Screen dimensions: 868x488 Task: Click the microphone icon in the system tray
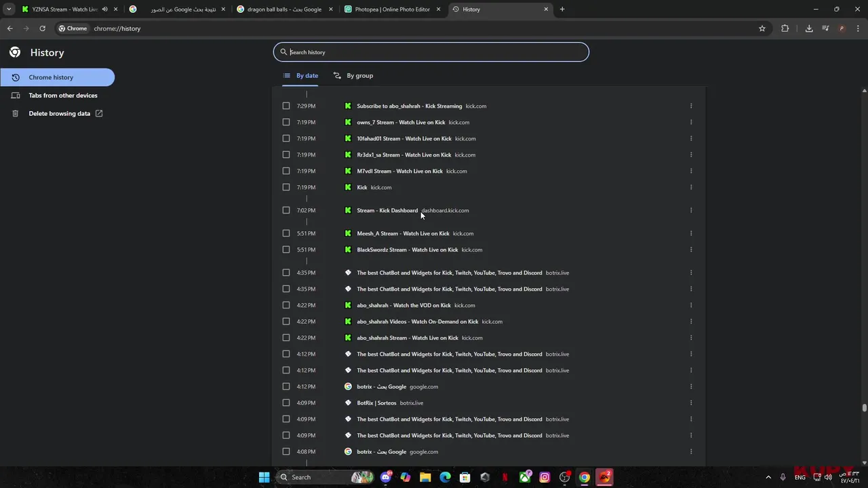[783, 477]
